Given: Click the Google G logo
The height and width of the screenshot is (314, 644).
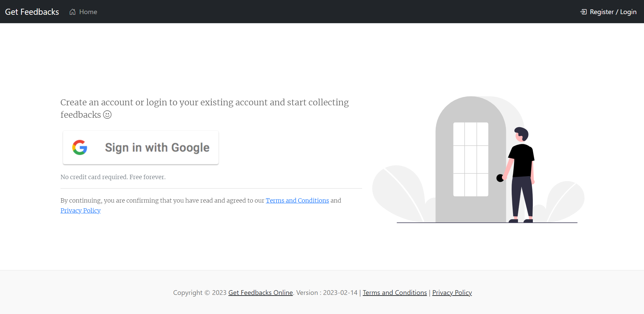Looking at the screenshot, I should tap(80, 148).
